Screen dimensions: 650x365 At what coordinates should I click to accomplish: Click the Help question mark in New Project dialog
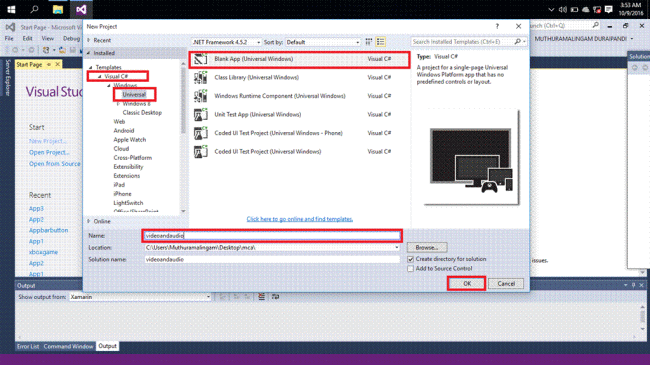(497, 26)
